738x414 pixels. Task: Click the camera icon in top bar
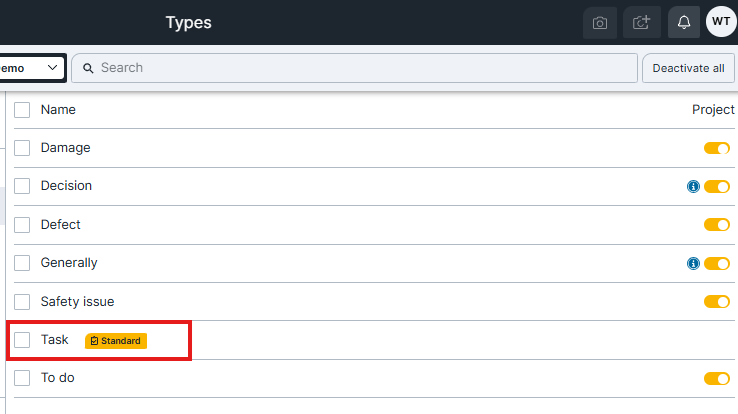pos(600,23)
